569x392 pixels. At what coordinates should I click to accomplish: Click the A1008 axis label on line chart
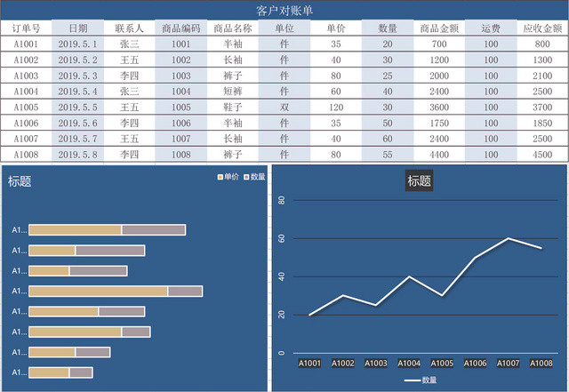point(541,363)
